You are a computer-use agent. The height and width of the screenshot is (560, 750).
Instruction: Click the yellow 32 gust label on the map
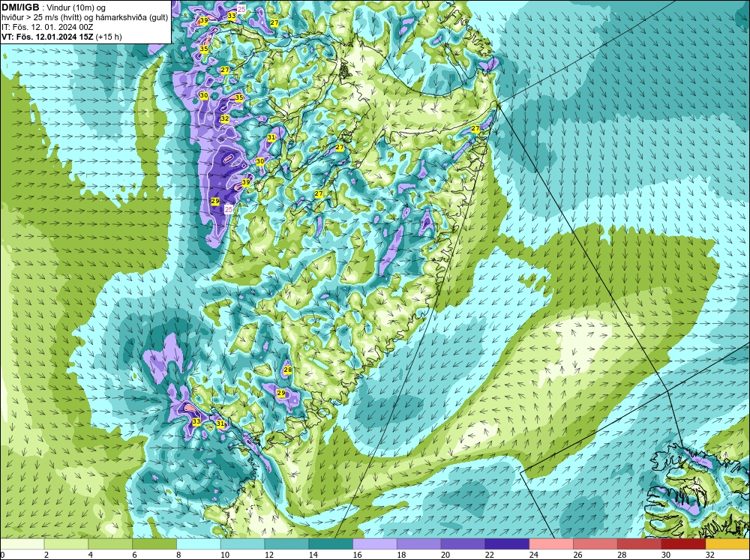coord(224,118)
